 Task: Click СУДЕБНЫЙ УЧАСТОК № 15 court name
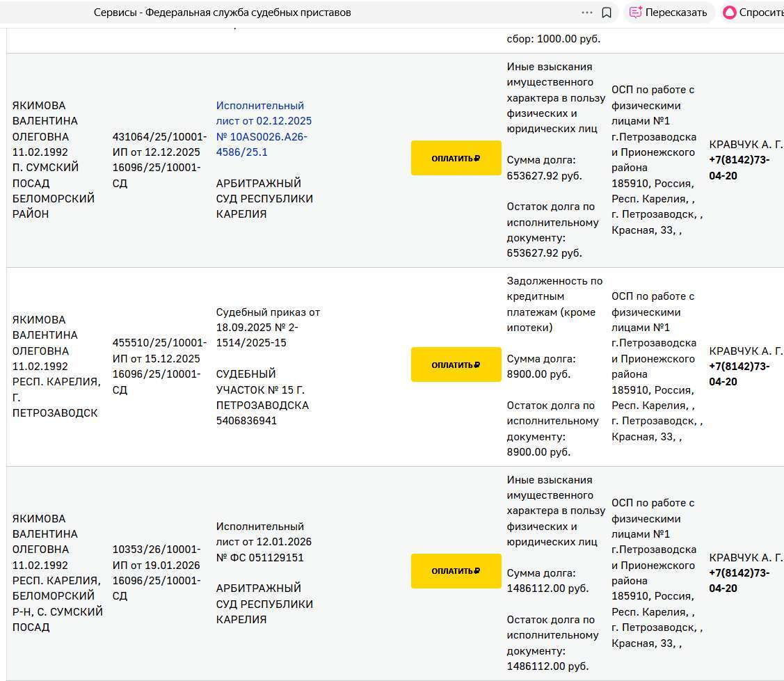click(261, 390)
